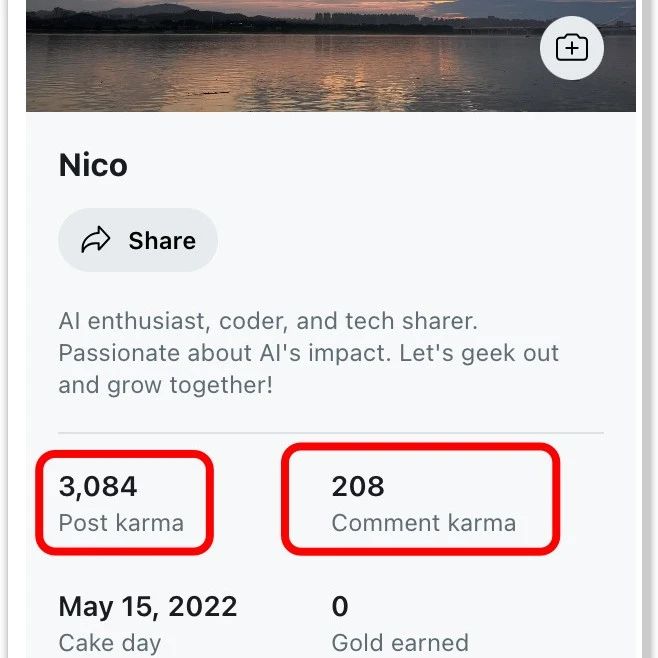This screenshot has height=658, width=658.
Task: Click the May 15, 2022 date
Action: point(148,606)
